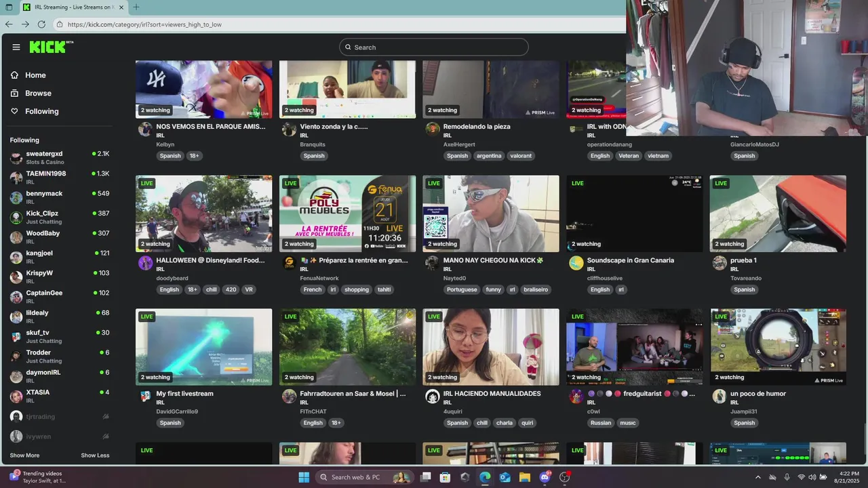Click the Windows taskbar search box
This screenshot has width=868, height=488.
pos(364,477)
